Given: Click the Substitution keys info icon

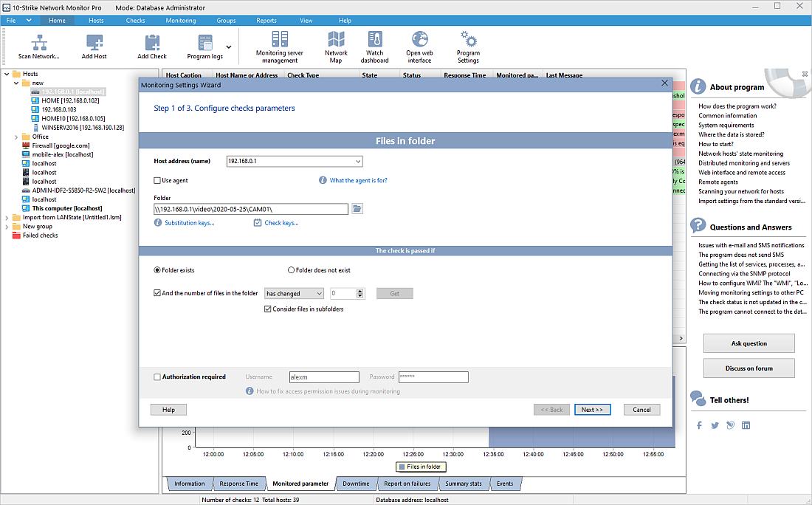Looking at the screenshot, I should pyautogui.click(x=158, y=223).
